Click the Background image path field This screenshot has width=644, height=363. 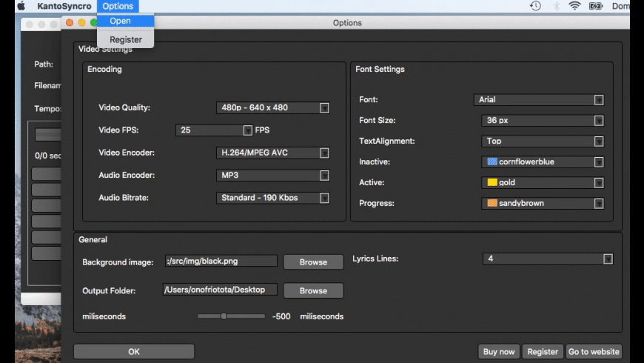click(221, 261)
